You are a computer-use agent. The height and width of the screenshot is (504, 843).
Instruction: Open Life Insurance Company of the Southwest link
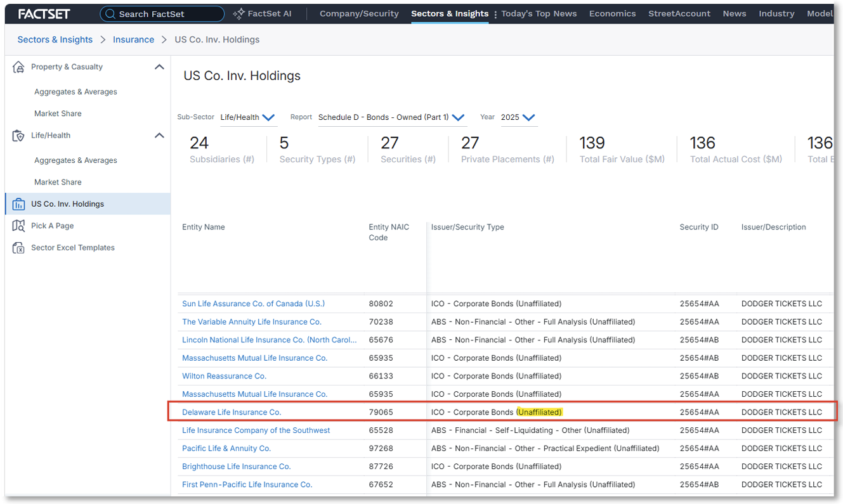[x=256, y=430]
